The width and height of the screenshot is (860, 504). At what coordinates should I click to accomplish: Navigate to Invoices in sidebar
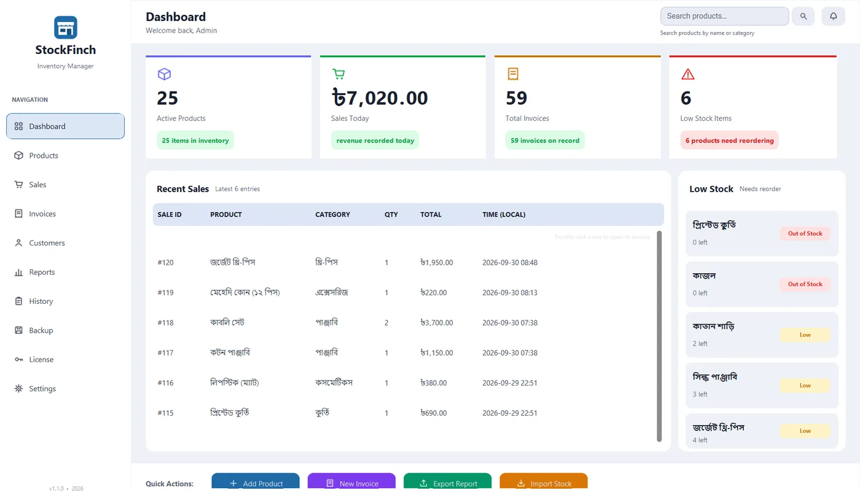tap(66, 214)
